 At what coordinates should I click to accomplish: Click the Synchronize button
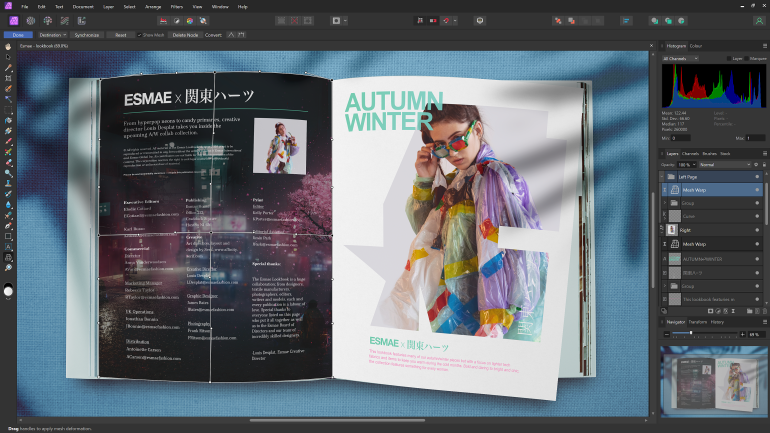tap(86, 35)
